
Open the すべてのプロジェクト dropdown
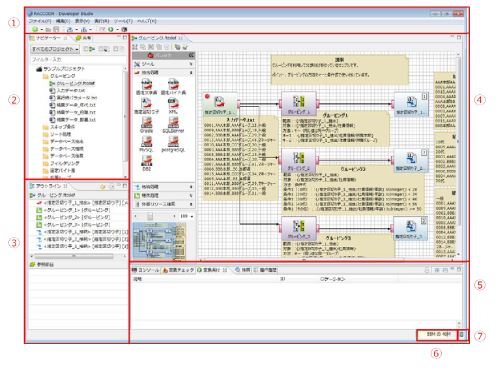click(55, 49)
